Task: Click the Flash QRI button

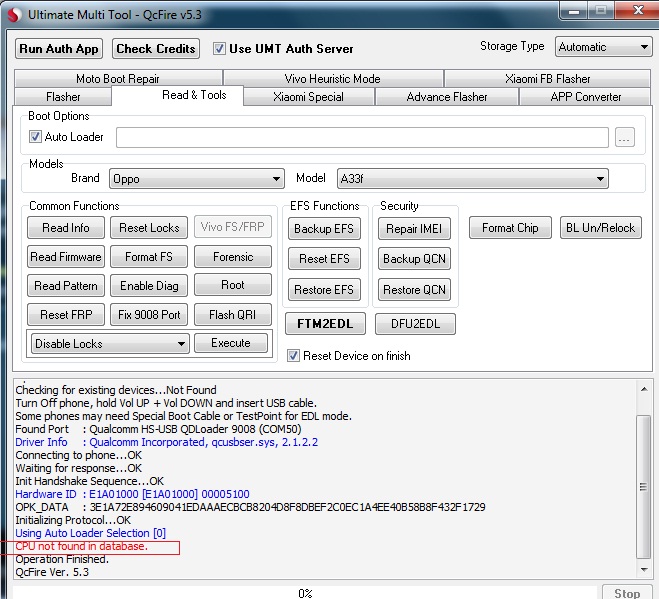Action: pyautogui.click(x=233, y=315)
